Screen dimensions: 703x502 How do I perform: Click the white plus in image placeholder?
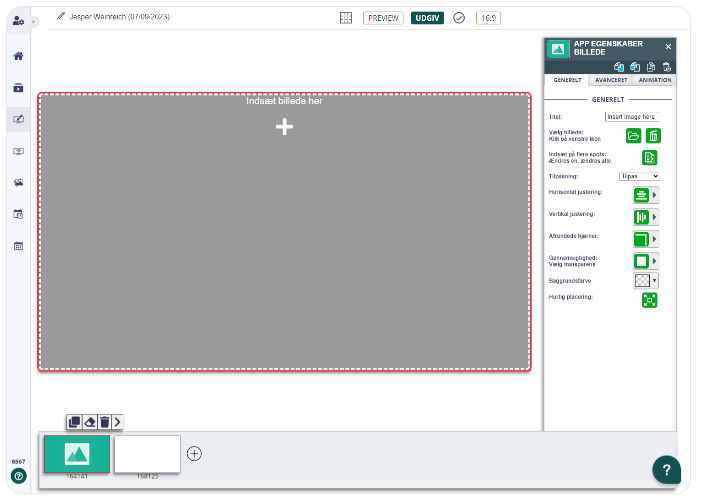(284, 126)
